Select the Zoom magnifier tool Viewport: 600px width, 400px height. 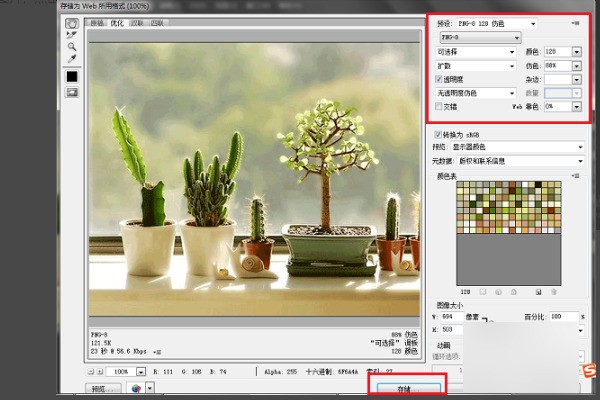(72, 46)
